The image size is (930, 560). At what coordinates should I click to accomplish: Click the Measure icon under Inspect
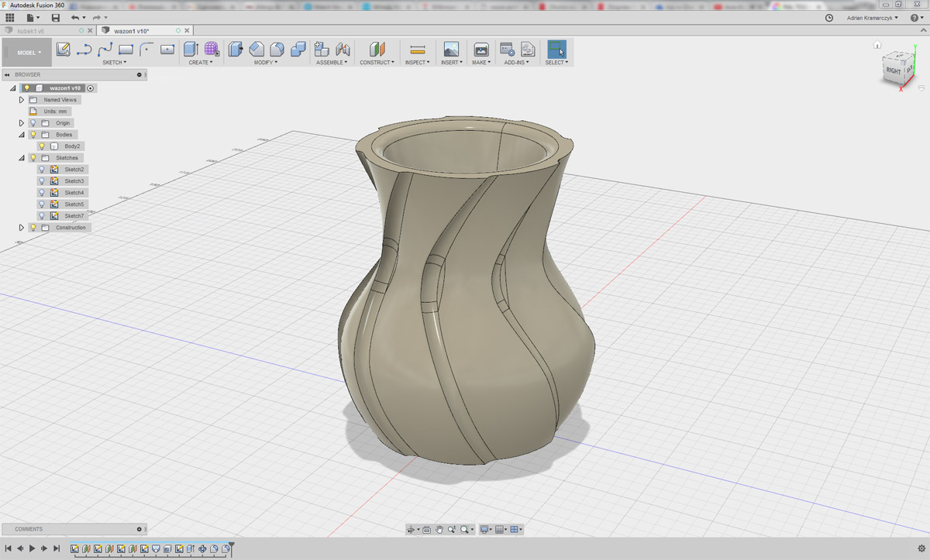coord(417,50)
